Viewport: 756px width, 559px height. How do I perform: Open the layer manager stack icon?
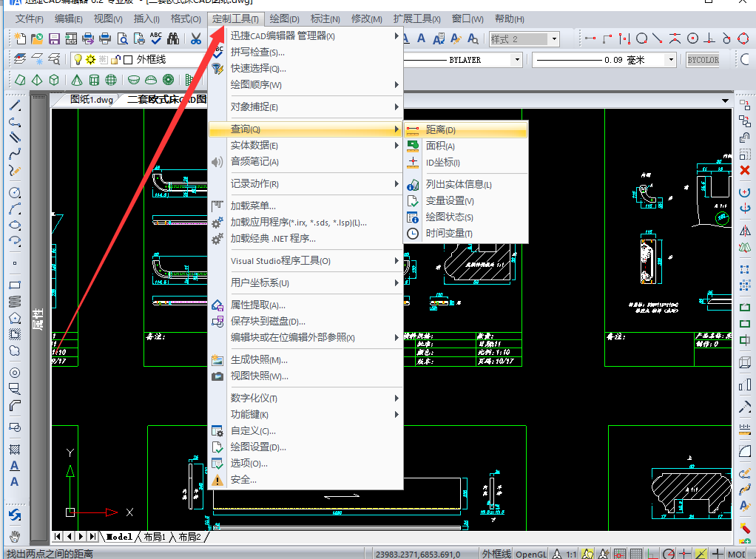coord(20,59)
